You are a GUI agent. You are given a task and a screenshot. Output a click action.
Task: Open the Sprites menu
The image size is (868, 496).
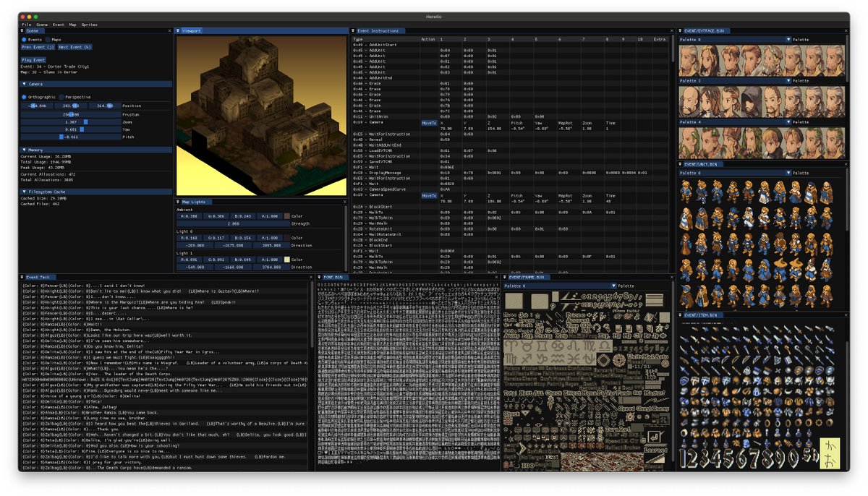pyautogui.click(x=89, y=24)
